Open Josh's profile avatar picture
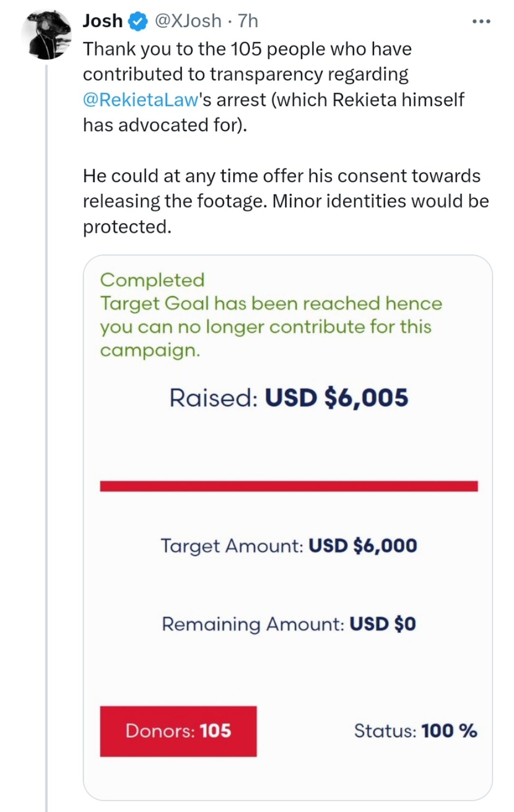 (46, 35)
